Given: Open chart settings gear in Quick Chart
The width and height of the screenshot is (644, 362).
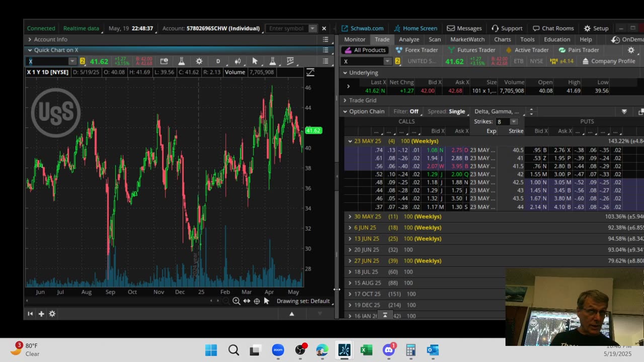Looking at the screenshot, I should pyautogui.click(x=199, y=61).
